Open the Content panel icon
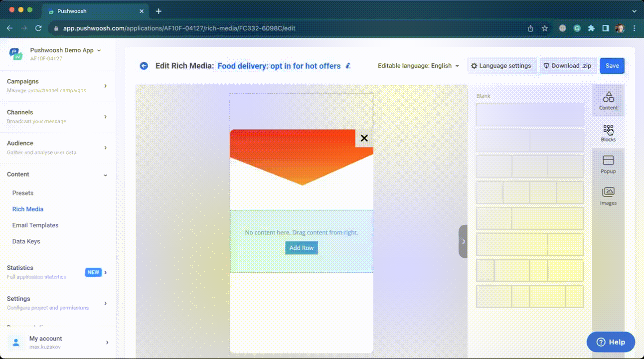This screenshot has height=359, width=644. coord(608,100)
